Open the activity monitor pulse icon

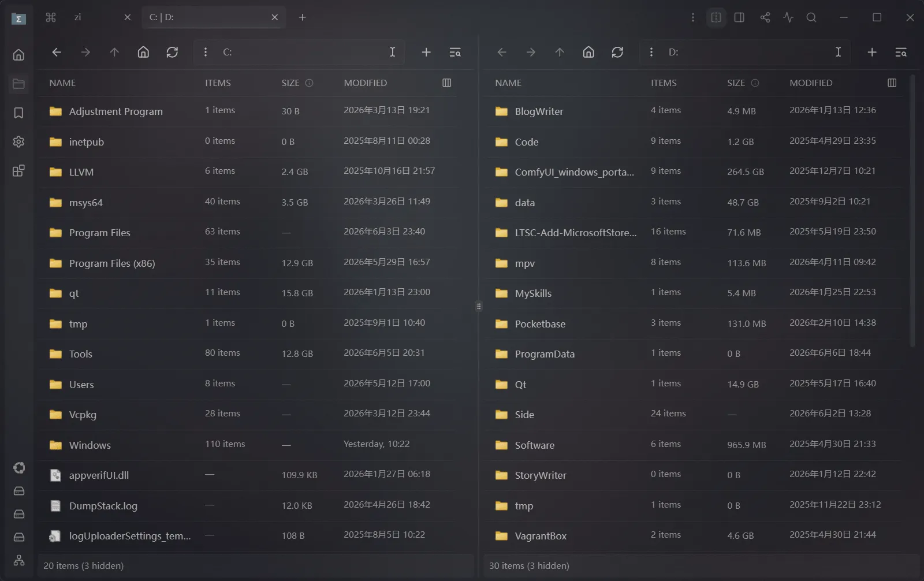point(788,17)
